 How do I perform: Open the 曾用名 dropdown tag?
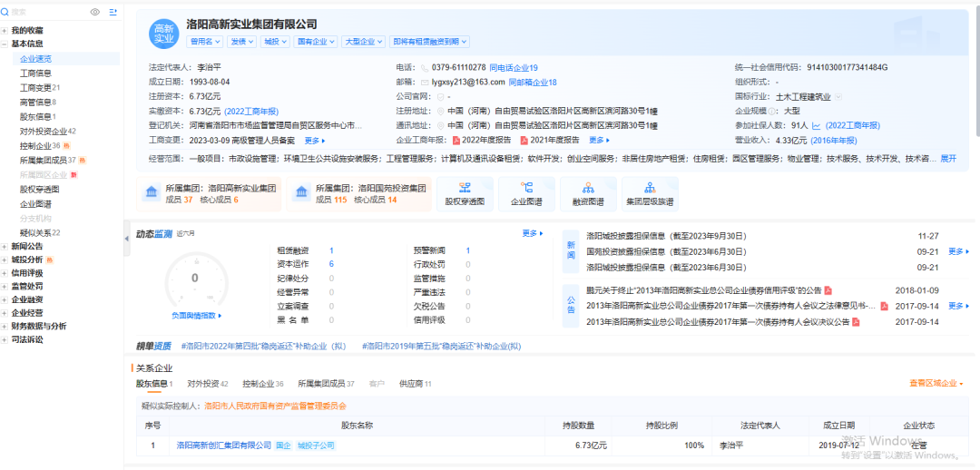205,42
